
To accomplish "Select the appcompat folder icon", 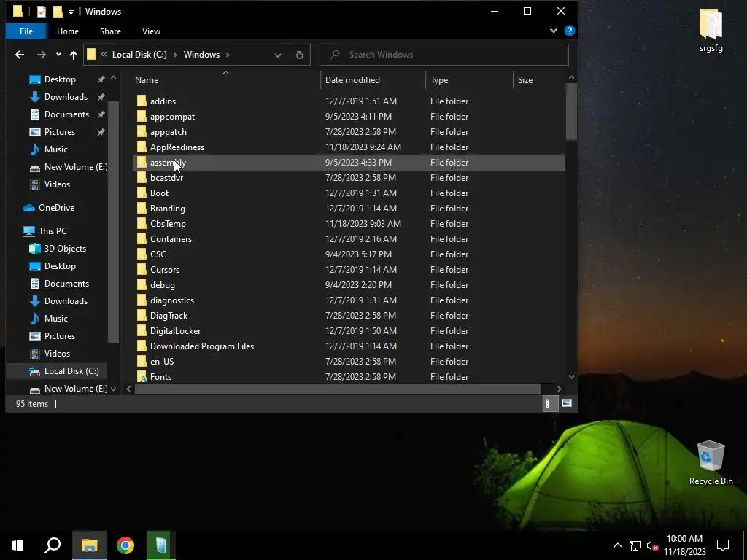I will [x=142, y=116].
